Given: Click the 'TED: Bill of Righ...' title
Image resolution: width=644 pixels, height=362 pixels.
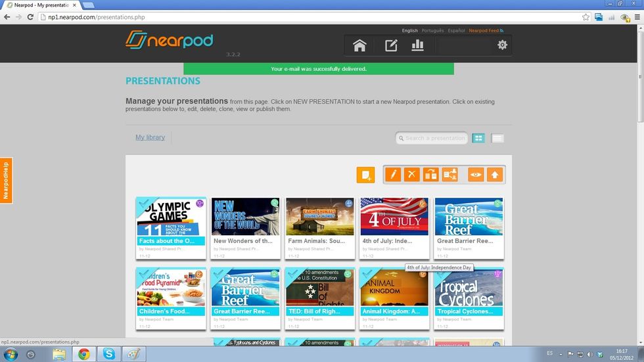Looking at the screenshot, I should (x=314, y=311).
